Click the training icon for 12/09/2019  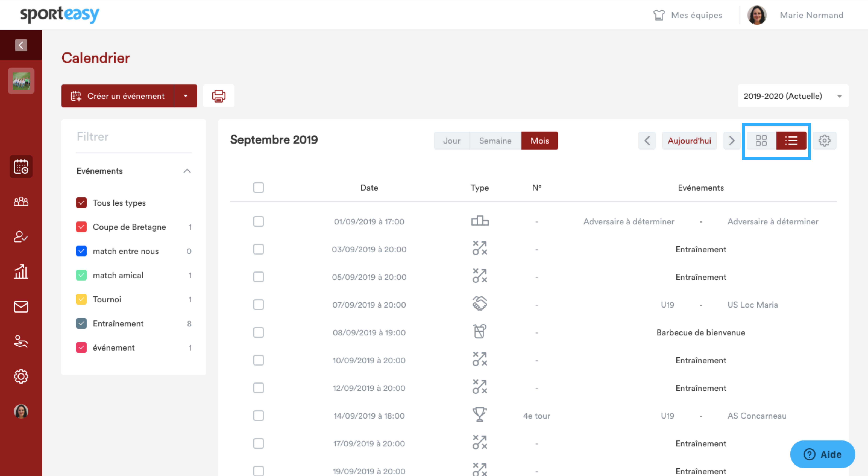(x=480, y=387)
